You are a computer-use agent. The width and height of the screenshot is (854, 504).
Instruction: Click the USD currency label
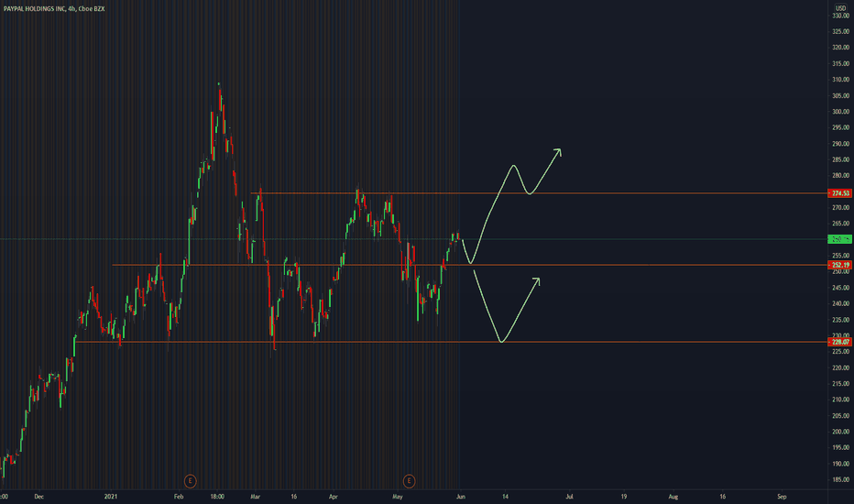(841, 8)
